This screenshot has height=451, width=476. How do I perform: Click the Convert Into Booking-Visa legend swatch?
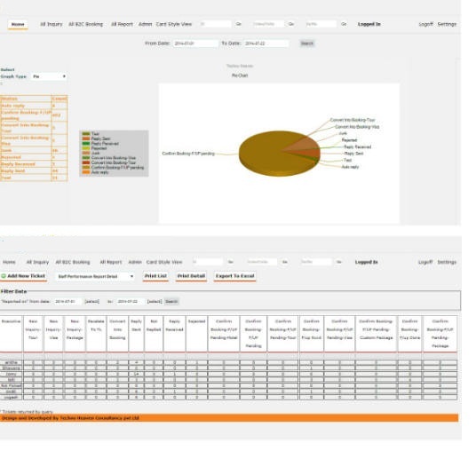point(86,158)
